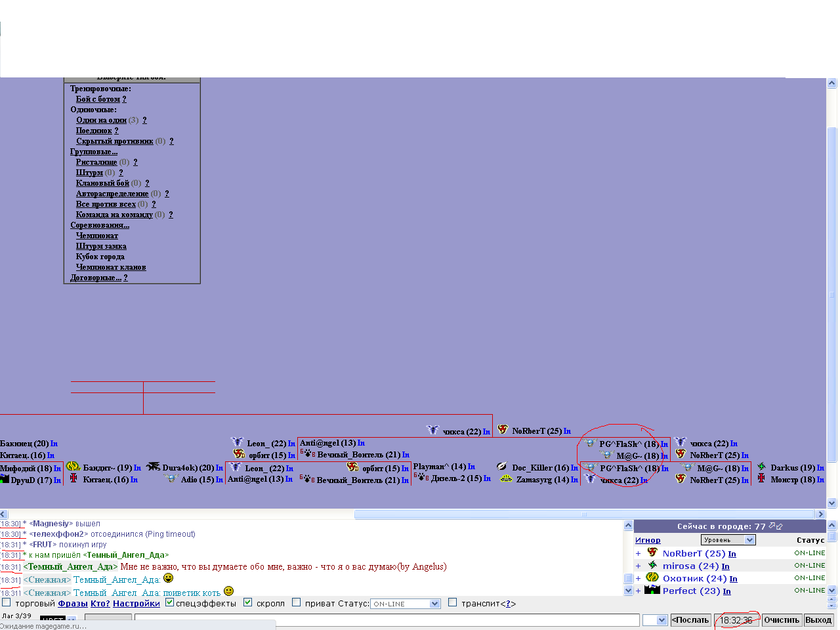Click the 18:32:36 clock button
The image size is (840, 630).
click(736, 619)
